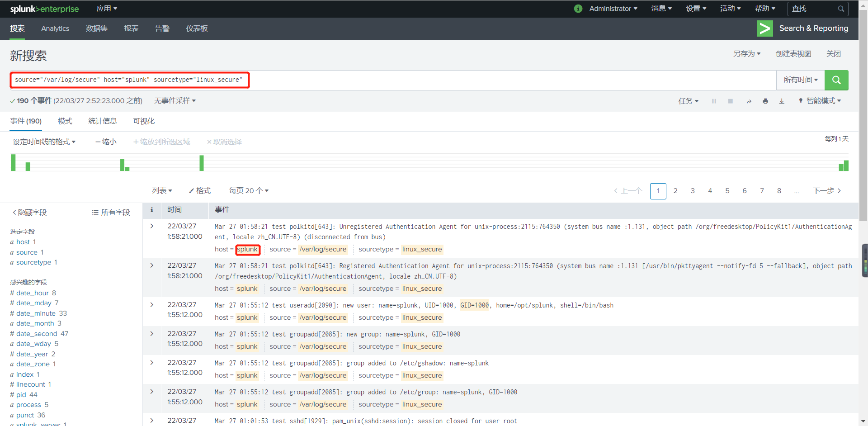Open the Apps dropdown menu
The height and width of the screenshot is (426, 868).
click(107, 9)
